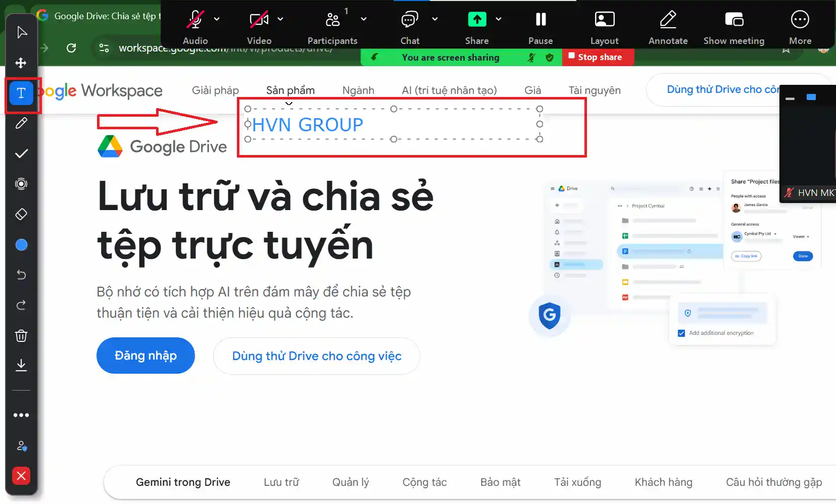Select the Text annotation tool
The image size is (836, 504).
[x=21, y=93]
